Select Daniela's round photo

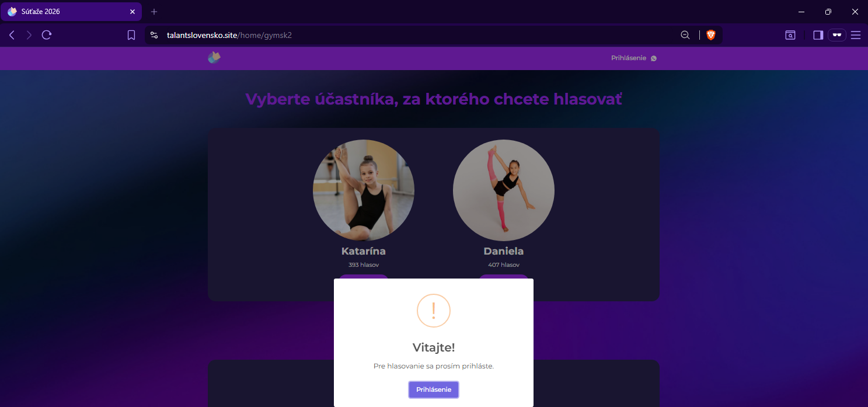tap(504, 190)
